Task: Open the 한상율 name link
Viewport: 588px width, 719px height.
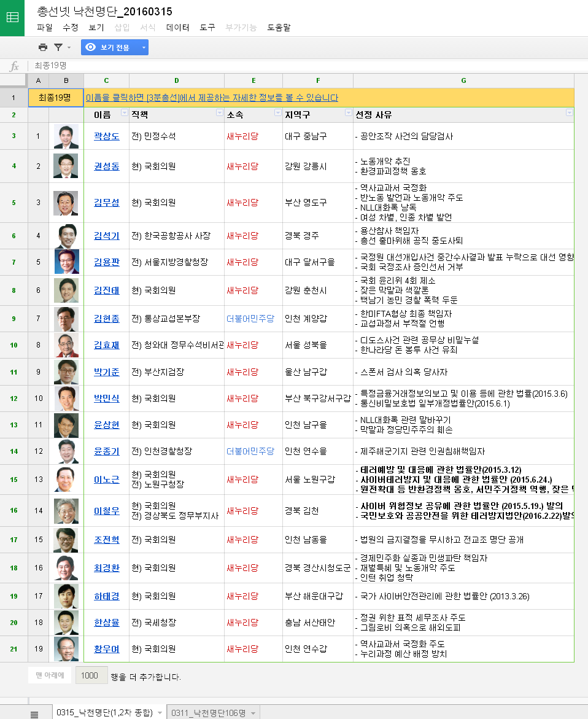Action: tap(107, 623)
